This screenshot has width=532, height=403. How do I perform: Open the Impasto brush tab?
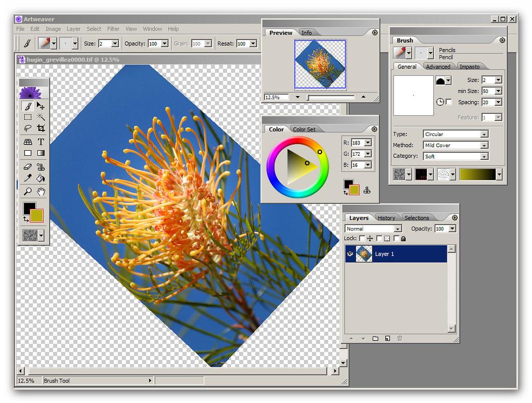[469, 66]
